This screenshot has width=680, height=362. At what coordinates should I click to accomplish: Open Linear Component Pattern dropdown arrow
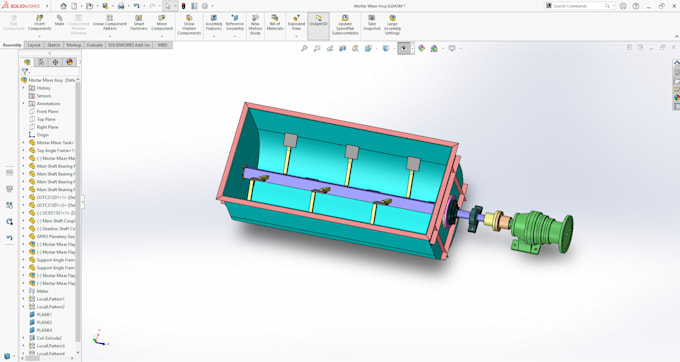tap(110, 36)
